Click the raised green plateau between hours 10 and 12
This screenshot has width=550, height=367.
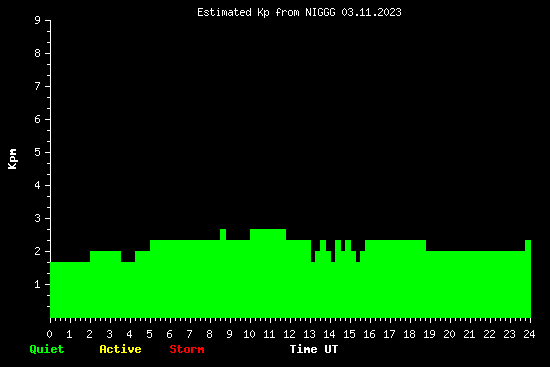tap(268, 234)
